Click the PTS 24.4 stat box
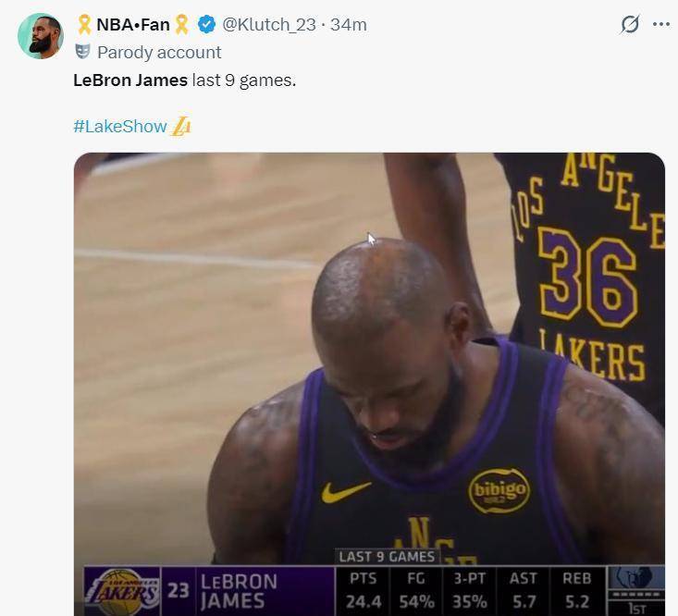Screen dimensions: 678x616 363,590
